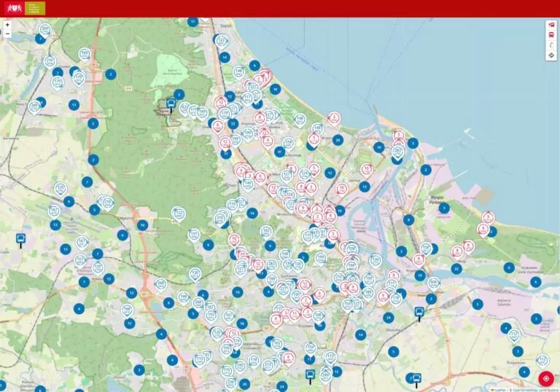
Task: Click the bus stop icon at bottom center
Action: pyautogui.click(x=310, y=375)
